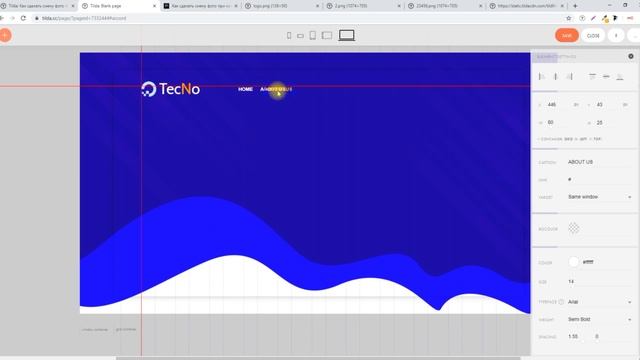The height and width of the screenshot is (360, 640).
Task: Open the transparent background color swatch
Action: pos(573,229)
